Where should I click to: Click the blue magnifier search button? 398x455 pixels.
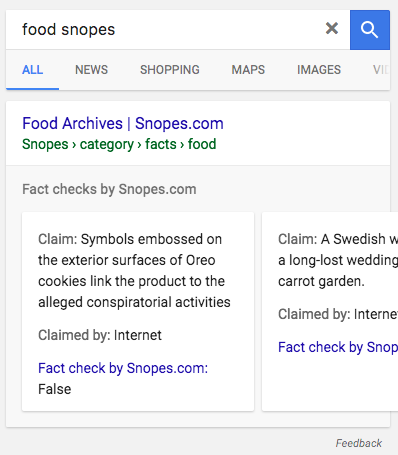(x=370, y=30)
